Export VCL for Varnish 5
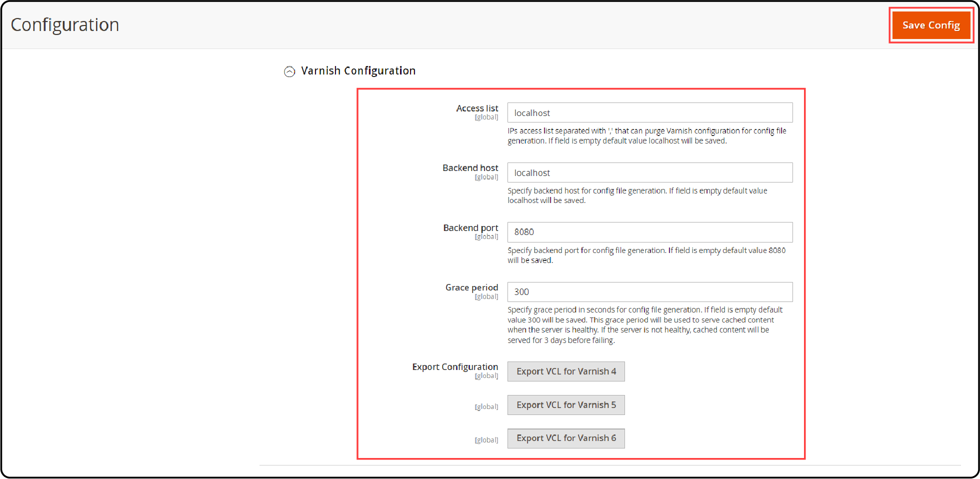This screenshot has width=980, height=479. pyautogui.click(x=566, y=405)
